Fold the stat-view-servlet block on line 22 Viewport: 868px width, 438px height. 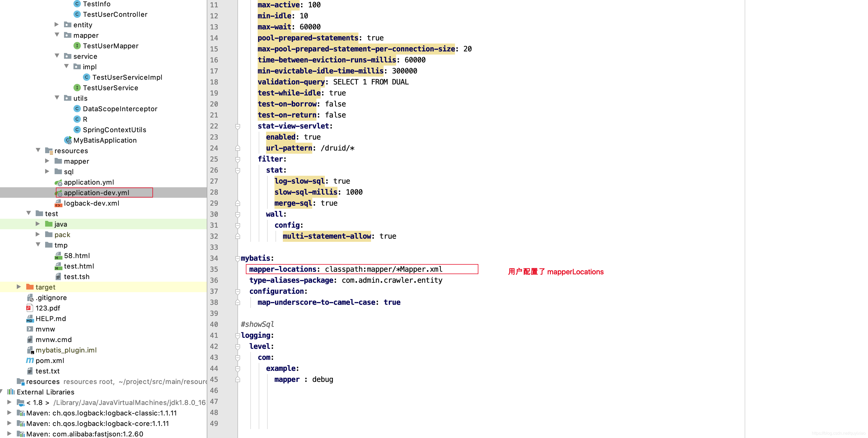click(237, 126)
